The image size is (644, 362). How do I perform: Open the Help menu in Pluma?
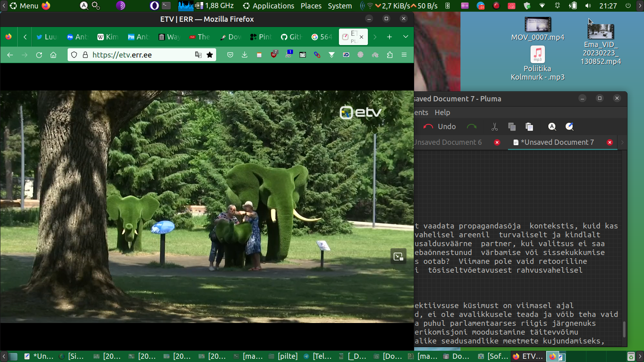pos(442,113)
